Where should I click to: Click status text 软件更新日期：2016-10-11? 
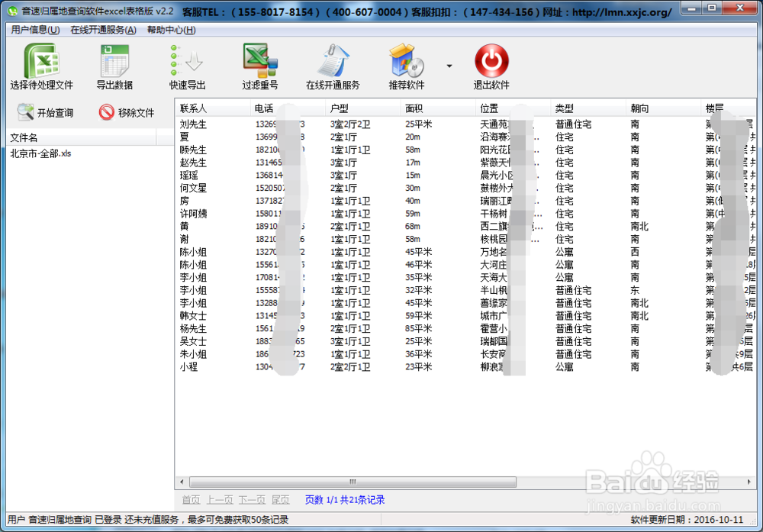pos(687,520)
